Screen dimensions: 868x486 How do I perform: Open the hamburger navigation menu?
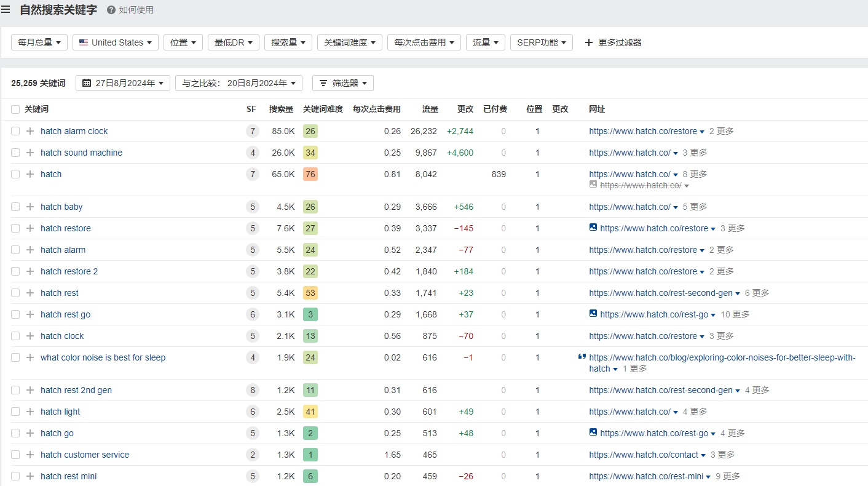tap(6, 9)
